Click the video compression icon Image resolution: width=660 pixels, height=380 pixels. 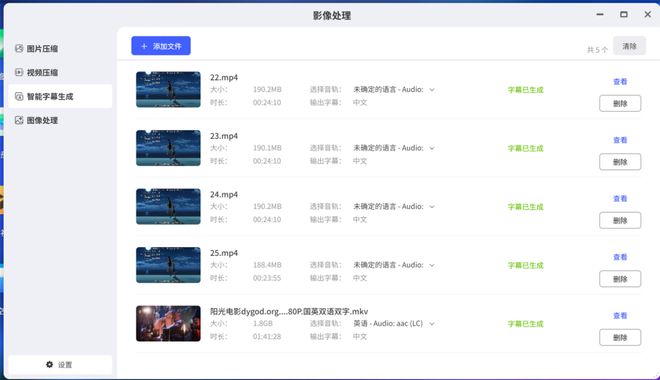19,72
